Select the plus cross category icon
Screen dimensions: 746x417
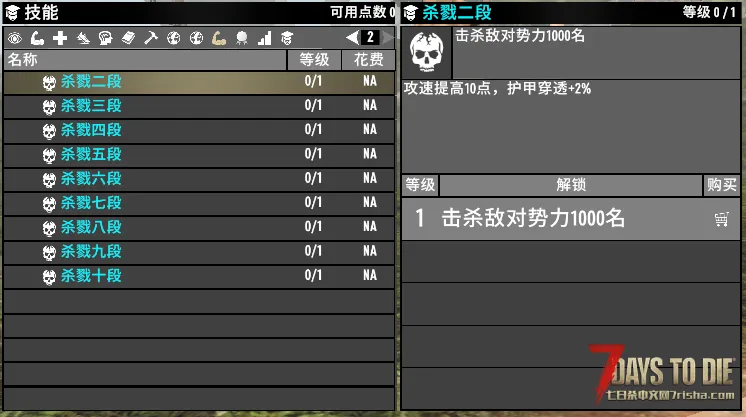coord(60,38)
